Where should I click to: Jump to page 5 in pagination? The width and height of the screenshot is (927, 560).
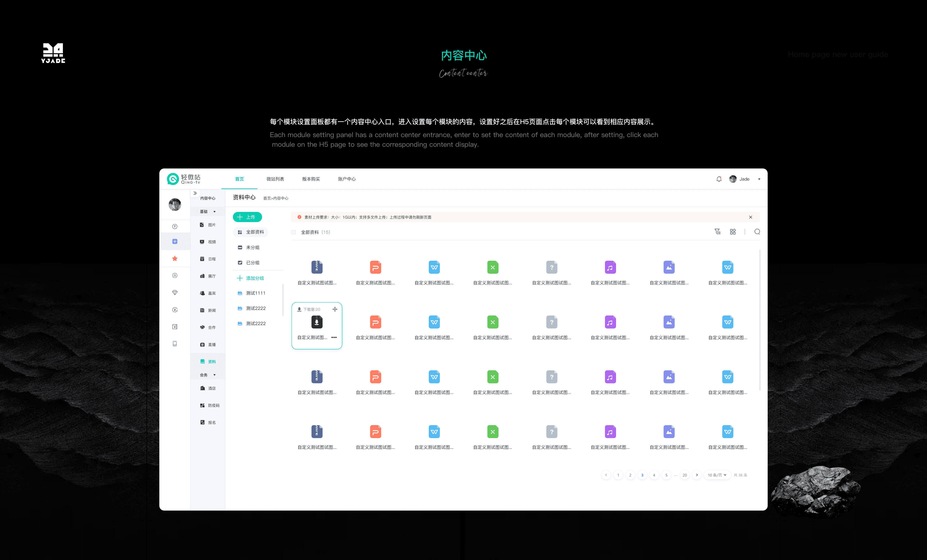point(666,475)
